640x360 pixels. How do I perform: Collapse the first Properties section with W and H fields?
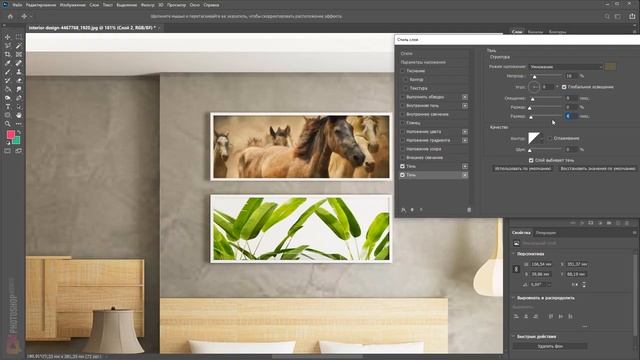pos(513,254)
